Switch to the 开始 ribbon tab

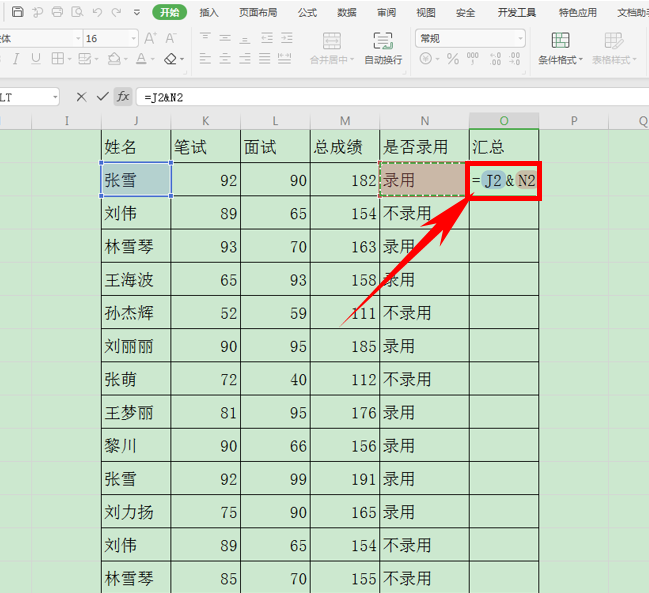point(169,12)
